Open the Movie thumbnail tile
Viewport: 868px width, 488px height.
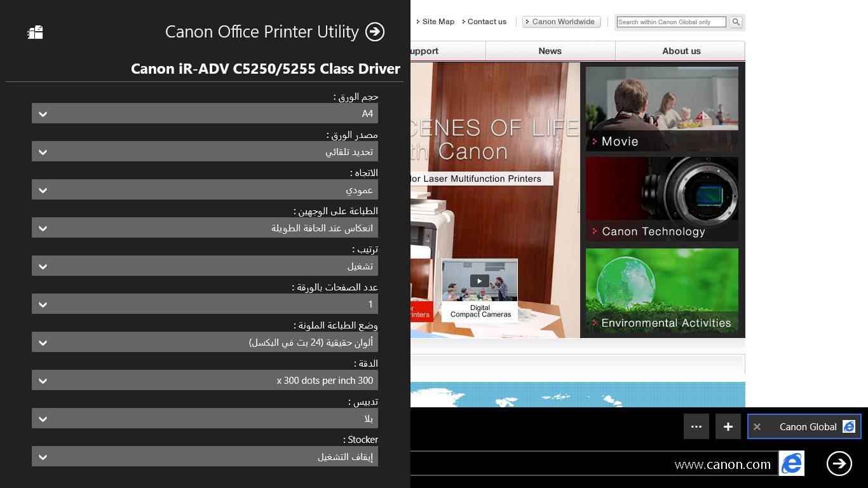click(662, 109)
